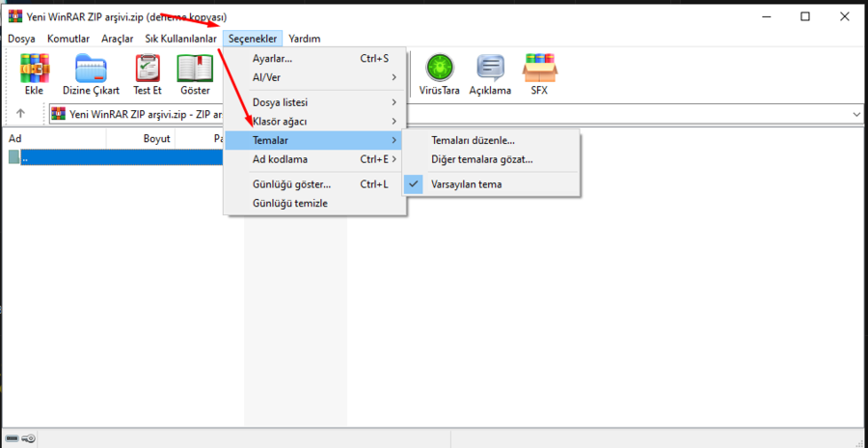Click the Göster book icon

195,69
